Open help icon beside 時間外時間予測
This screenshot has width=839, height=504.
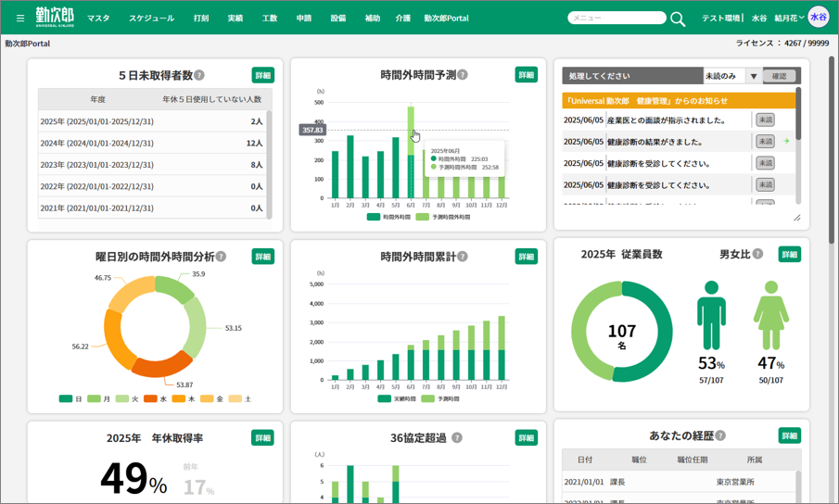pyautogui.click(x=463, y=75)
